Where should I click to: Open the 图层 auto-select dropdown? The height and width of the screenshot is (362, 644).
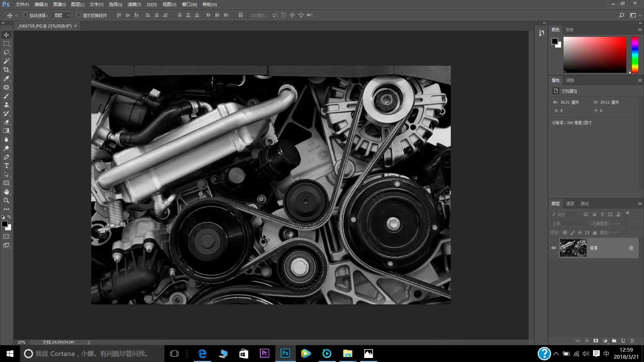[x=62, y=15]
